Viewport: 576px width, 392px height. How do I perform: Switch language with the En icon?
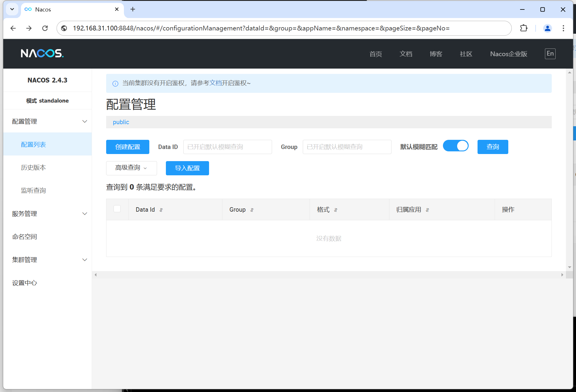550,54
